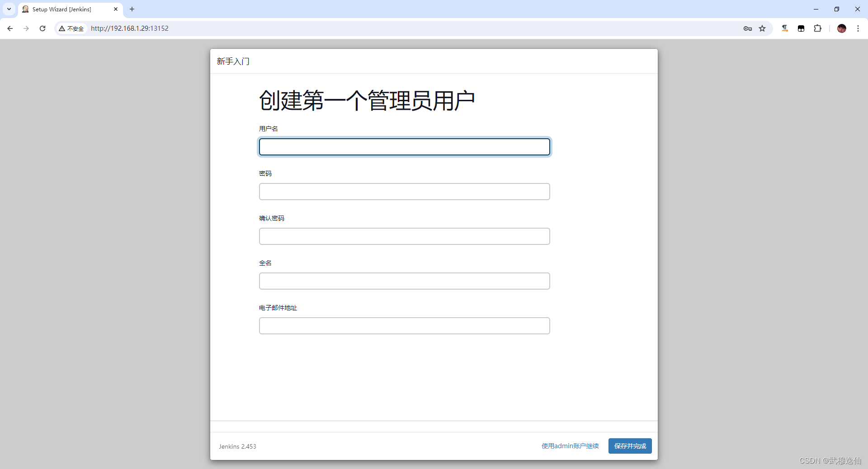Close the Setup Wizard tab

[116, 9]
